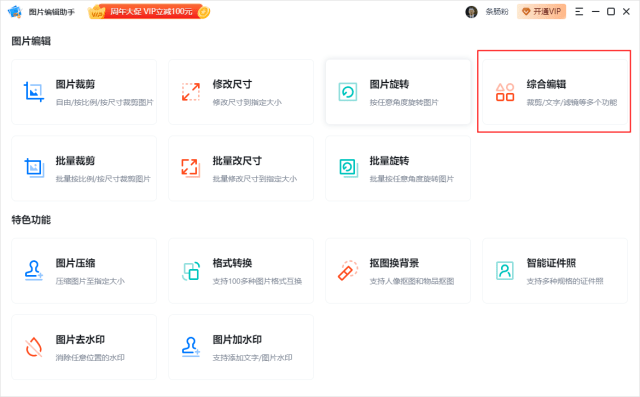
Task: Click description 消除任意位置的水印
Action: coord(90,357)
